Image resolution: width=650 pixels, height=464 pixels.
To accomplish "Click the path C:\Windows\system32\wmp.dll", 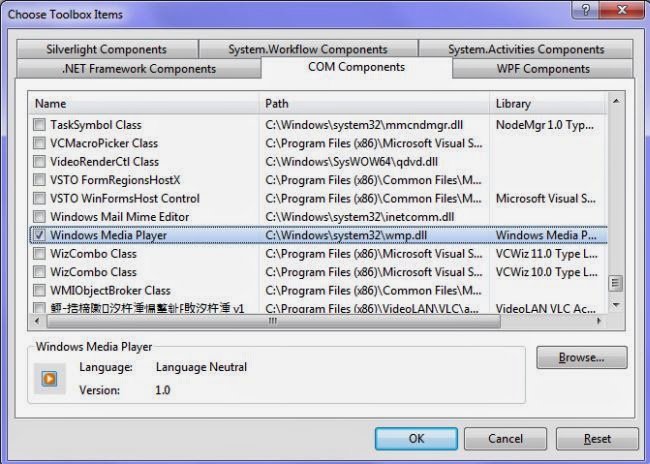I will click(x=346, y=235).
